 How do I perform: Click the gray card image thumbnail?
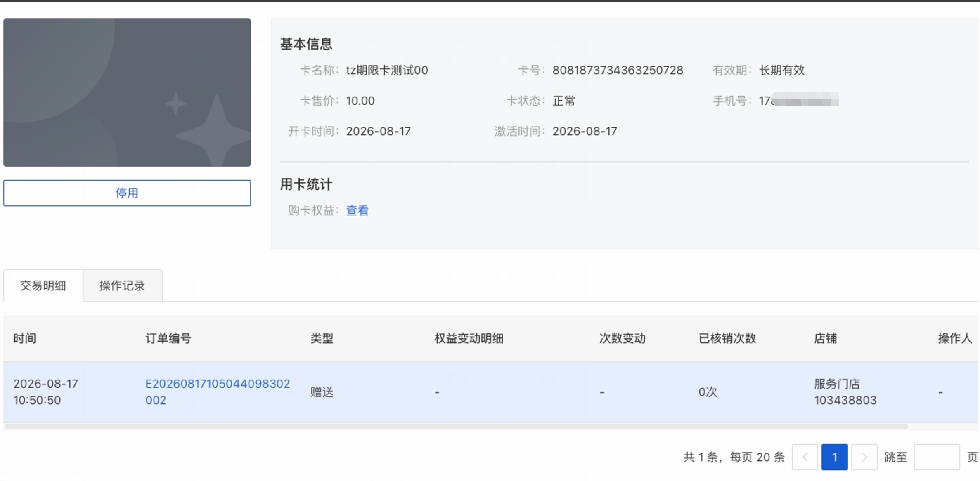127,92
